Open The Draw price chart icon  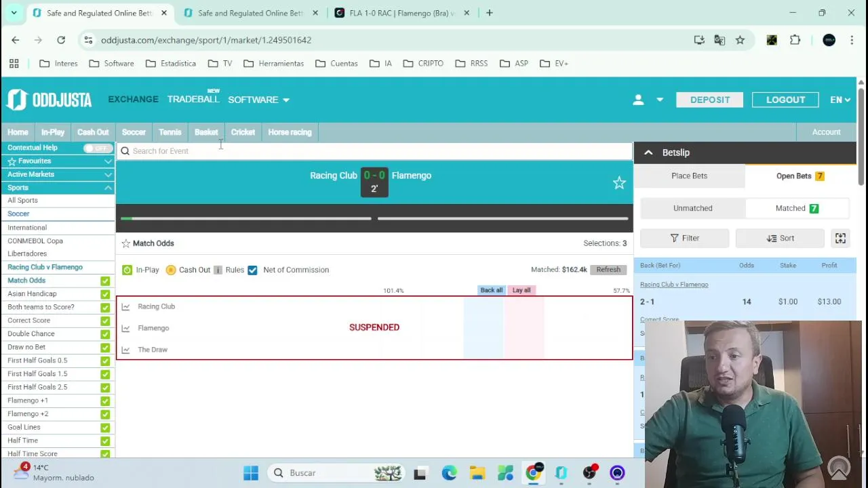[125, 350]
